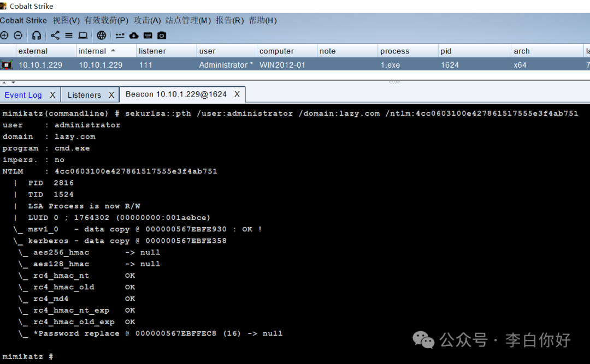Sort by the internal column header

coord(106,51)
